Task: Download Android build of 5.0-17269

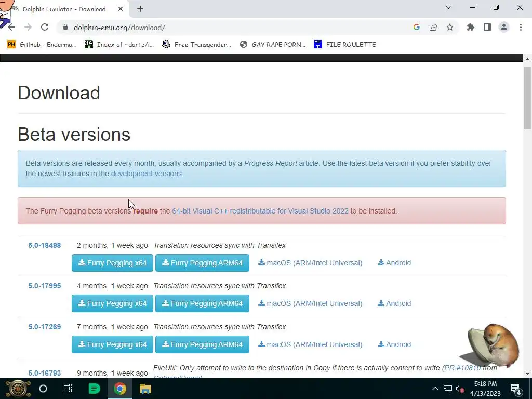Action: click(x=394, y=344)
